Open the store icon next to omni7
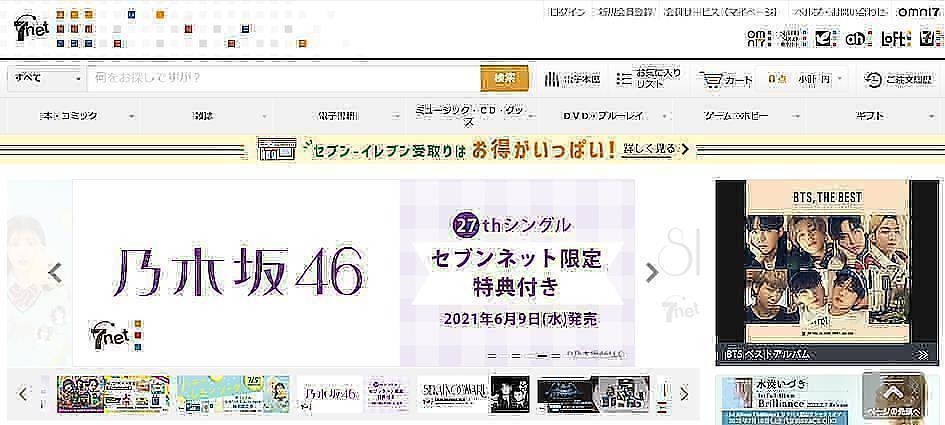Image resolution: width=945 pixels, height=425 pixels. point(790,39)
